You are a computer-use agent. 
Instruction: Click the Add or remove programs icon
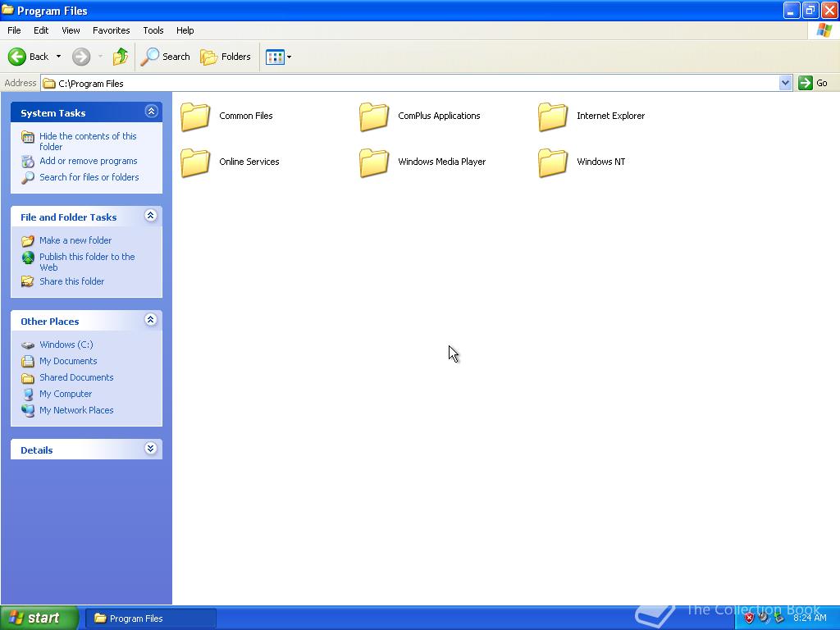tap(28, 162)
